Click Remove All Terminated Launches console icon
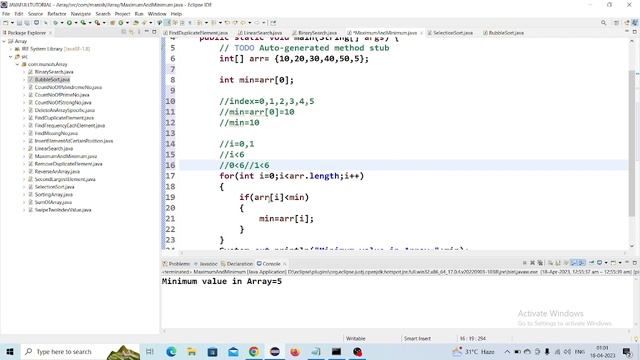The image size is (640, 360). (x=540, y=263)
